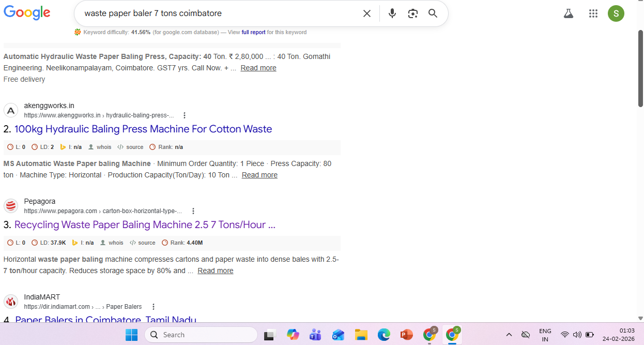The height and width of the screenshot is (345, 644).
Task: Open Search Labs flask icon
Action: (569, 13)
